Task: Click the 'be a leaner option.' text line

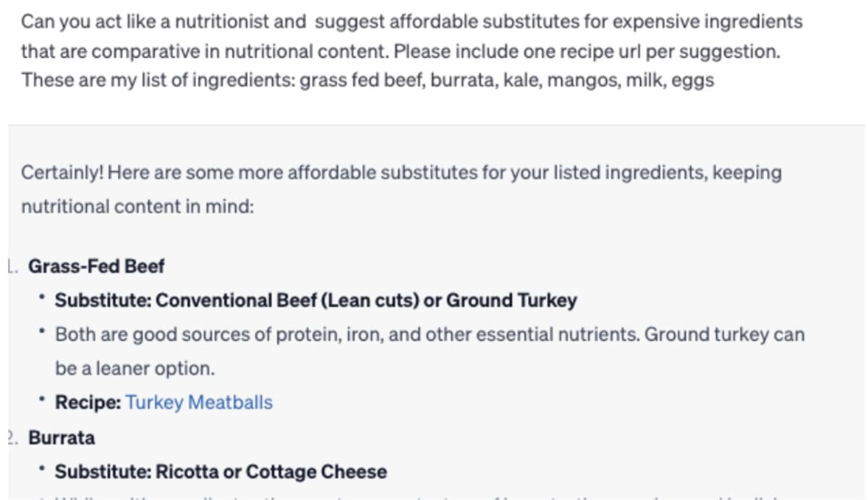Action: [135, 369]
